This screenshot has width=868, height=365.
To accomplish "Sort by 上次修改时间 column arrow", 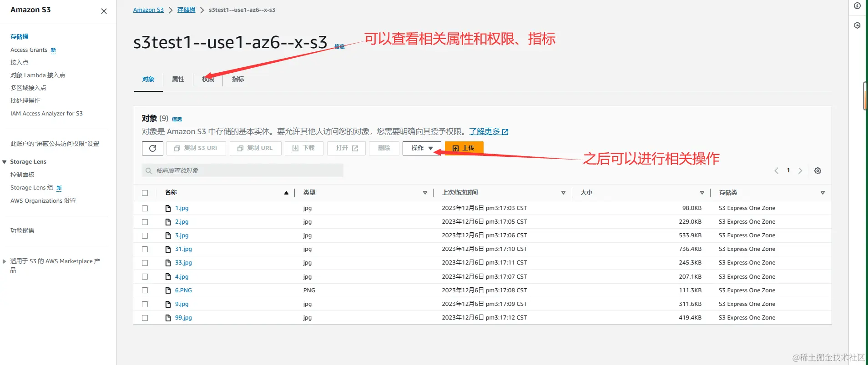I will [x=563, y=193].
